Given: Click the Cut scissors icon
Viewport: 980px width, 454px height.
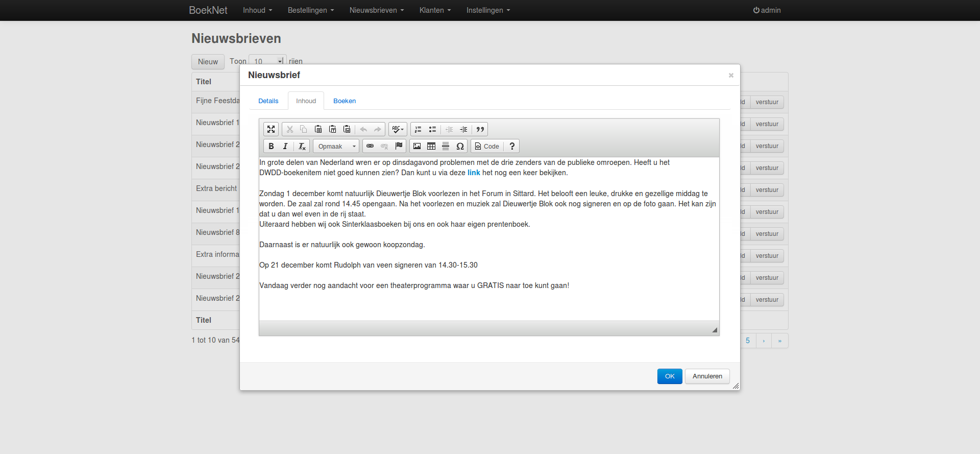Looking at the screenshot, I should pyautogui.click(x=289, y=129).
